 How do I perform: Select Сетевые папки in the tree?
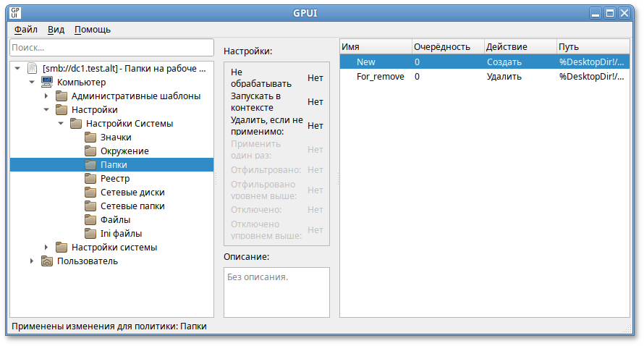132,206
